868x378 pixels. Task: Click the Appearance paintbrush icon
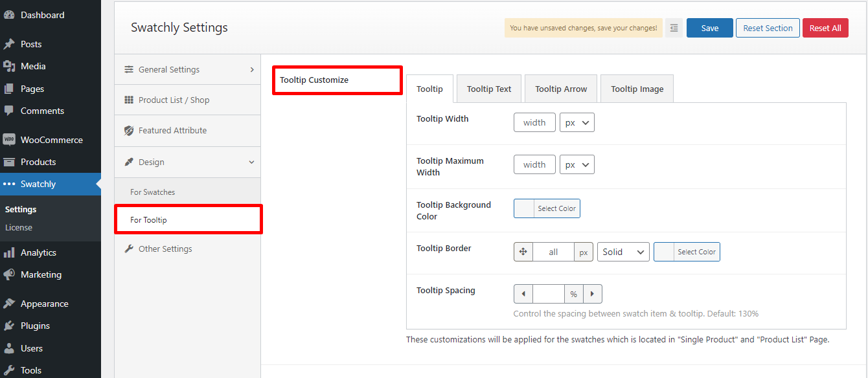point(9,304)
